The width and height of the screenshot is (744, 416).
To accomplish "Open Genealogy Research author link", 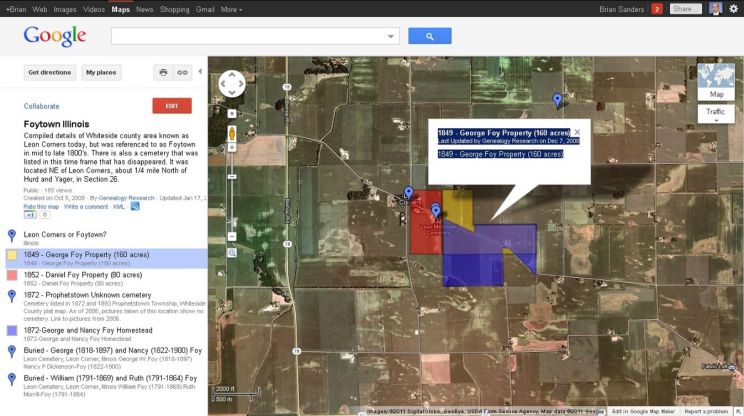I will (x=126, y=198).
